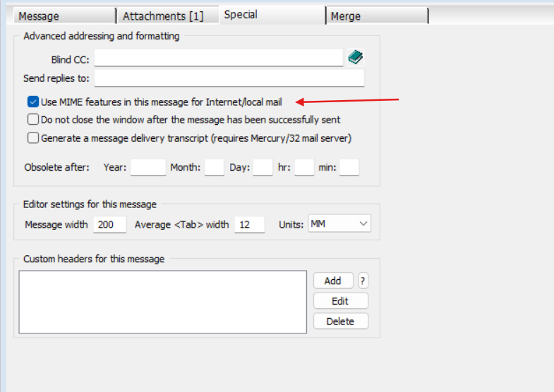The height and width of the screenshot is (392, 554).
Task: Click the Edit custom header button
Action: 341,301
